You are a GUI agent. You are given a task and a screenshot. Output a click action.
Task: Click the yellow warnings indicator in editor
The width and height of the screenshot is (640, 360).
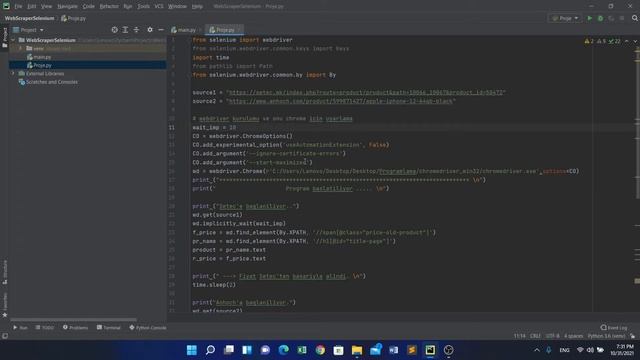tap(589, 41)
